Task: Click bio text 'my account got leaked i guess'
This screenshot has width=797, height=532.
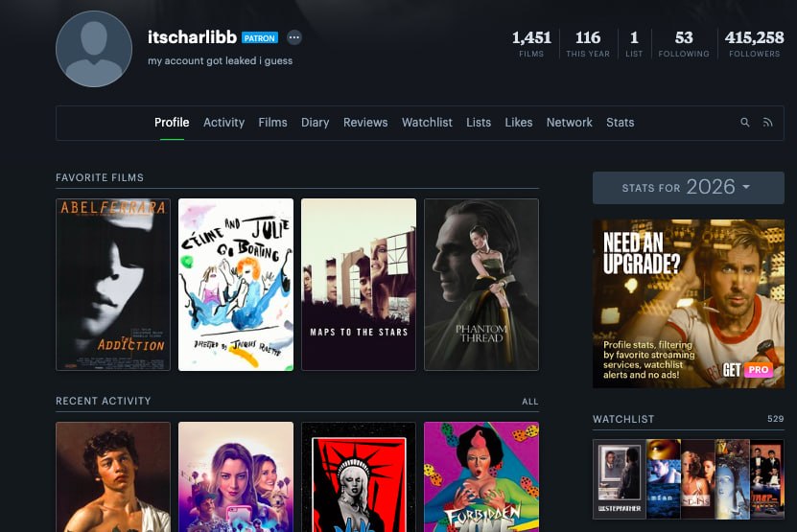Action: tap(220, 61)
